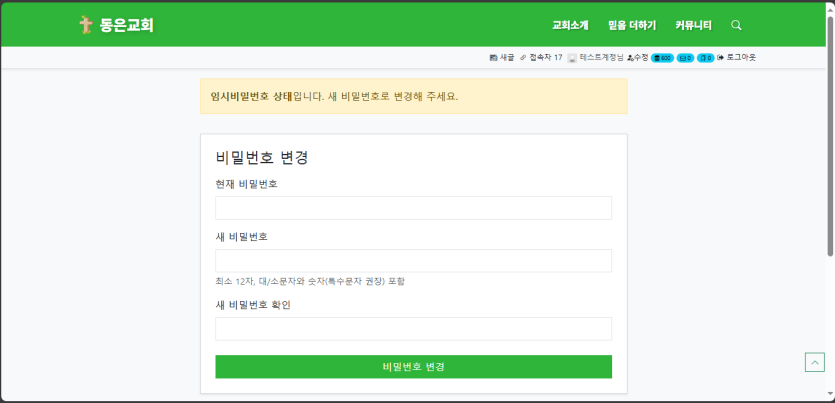Screen dimensions: 835x403
Task: Click the 600 points badge
Action: point(662,58)
